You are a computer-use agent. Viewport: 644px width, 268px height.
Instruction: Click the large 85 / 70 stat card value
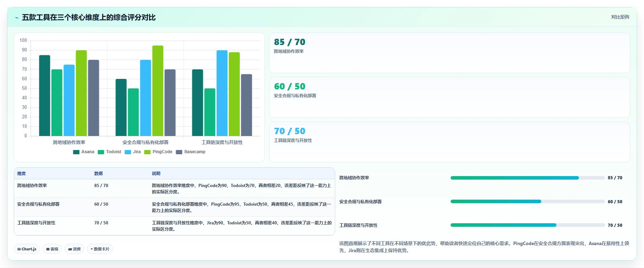[x=289, y=42]
